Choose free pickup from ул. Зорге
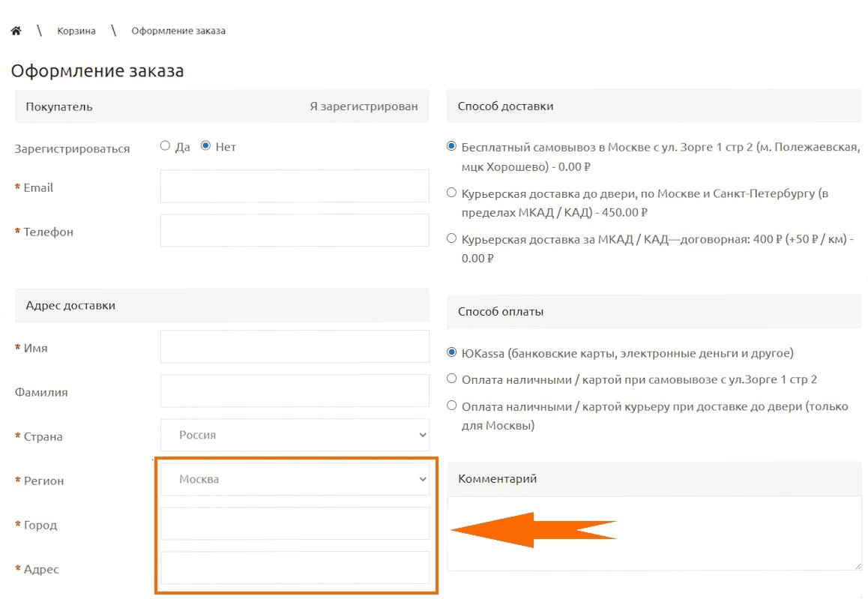 (x=451, y=146)
